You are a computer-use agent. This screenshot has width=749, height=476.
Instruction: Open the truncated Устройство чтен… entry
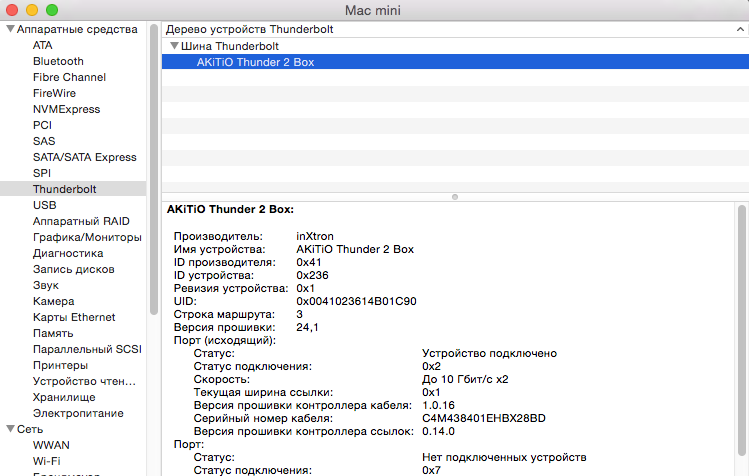pos(84,381)
